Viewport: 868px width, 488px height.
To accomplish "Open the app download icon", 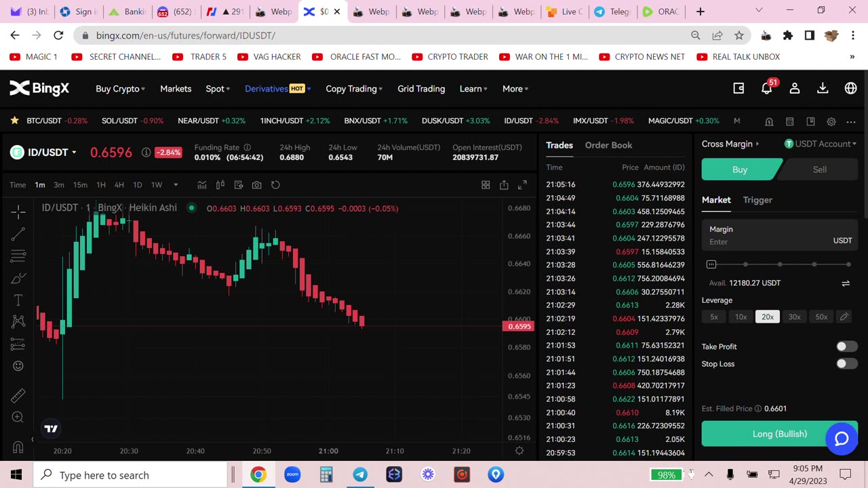I will point(823,88).
